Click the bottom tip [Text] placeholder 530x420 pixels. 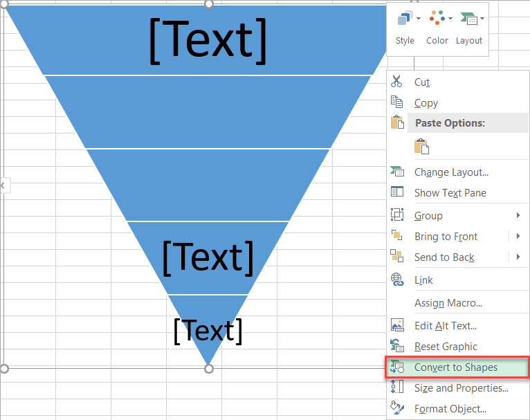[208, 331]
